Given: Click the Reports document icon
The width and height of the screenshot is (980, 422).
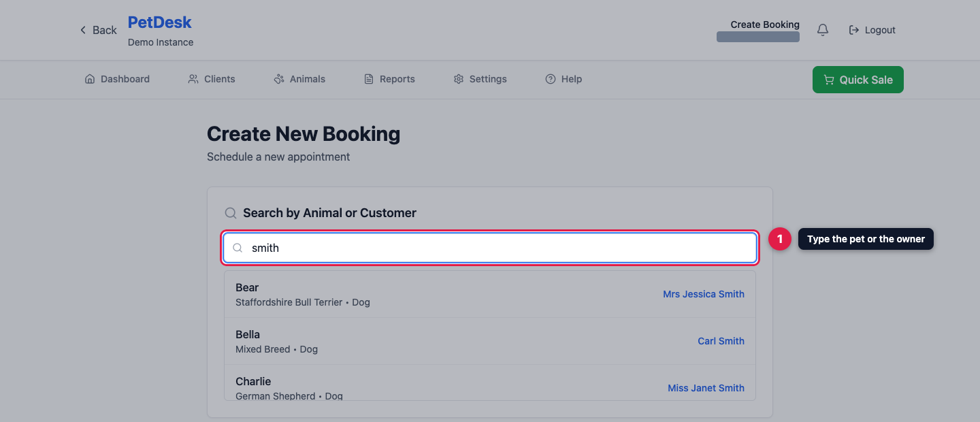Looking at the screenshot, I should pos(369,79).
